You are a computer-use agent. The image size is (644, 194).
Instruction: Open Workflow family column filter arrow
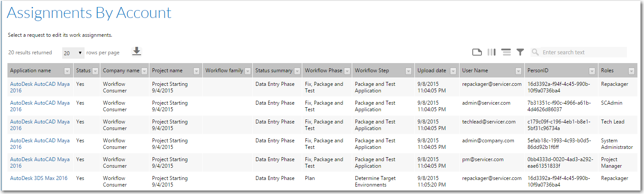click(248, 71)
